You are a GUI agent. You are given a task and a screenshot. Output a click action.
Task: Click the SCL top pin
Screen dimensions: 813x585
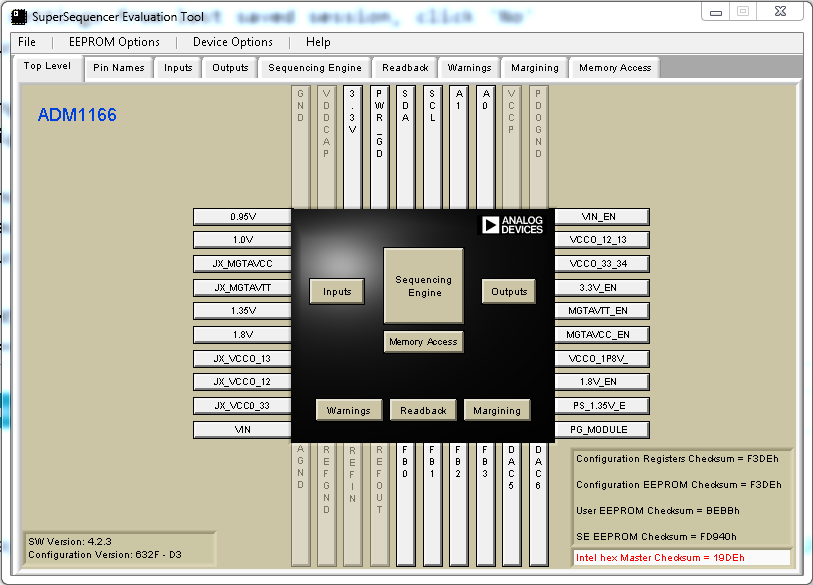(432, 147)
